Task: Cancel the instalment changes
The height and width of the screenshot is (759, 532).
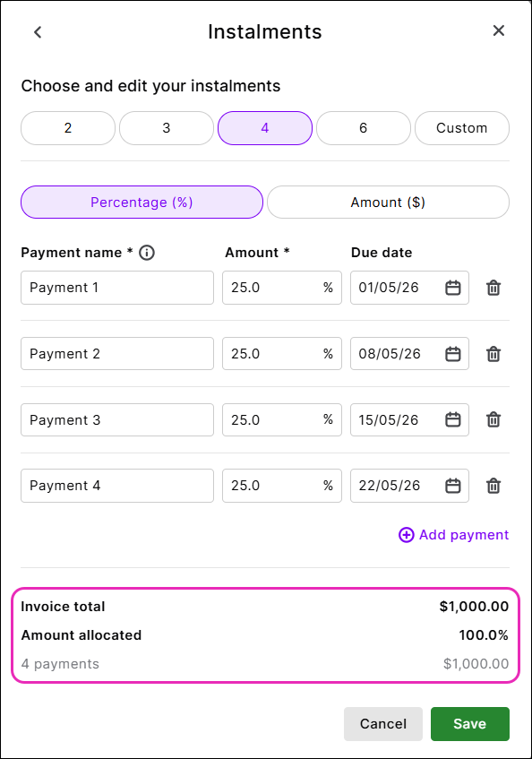Action: (x=383, y=724)
